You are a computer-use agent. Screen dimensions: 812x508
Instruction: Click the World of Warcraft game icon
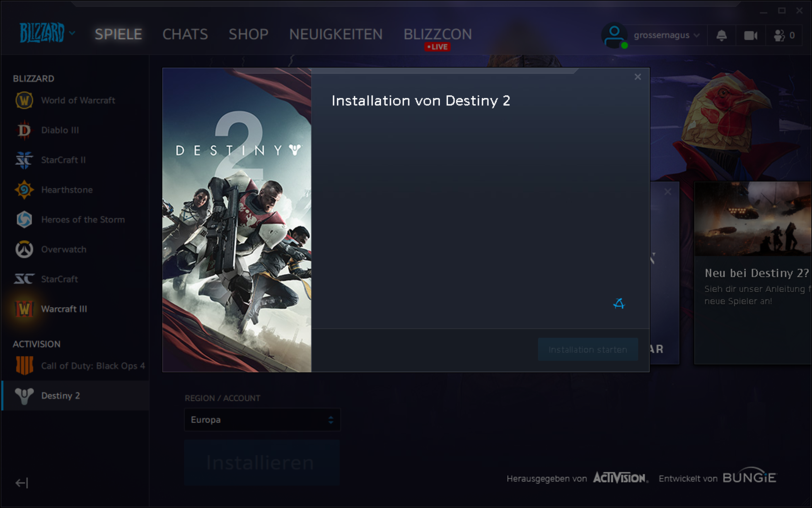coord(24,101)
